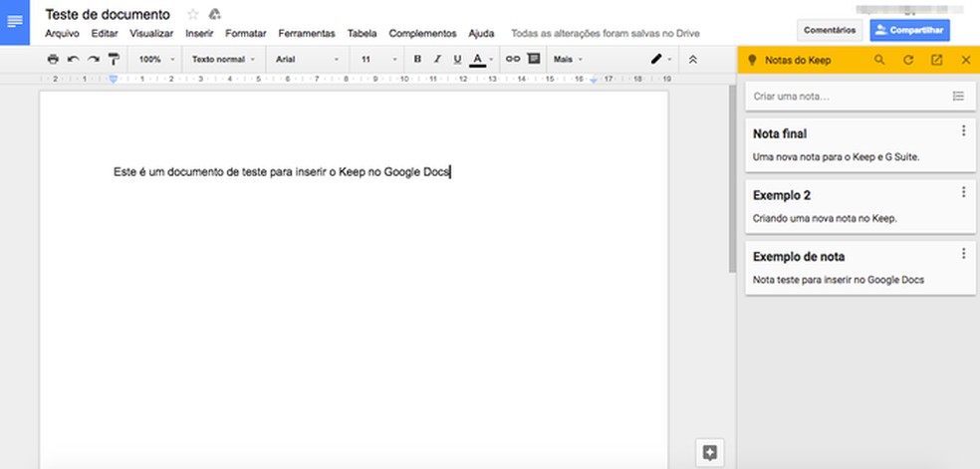Click the print icon
The image size is (980, 469).
53,60
